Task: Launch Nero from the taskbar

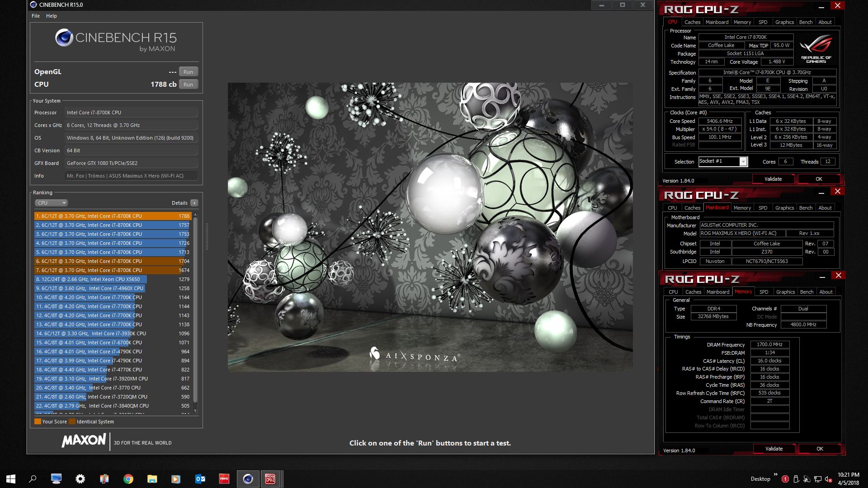Action: [224, 479]
